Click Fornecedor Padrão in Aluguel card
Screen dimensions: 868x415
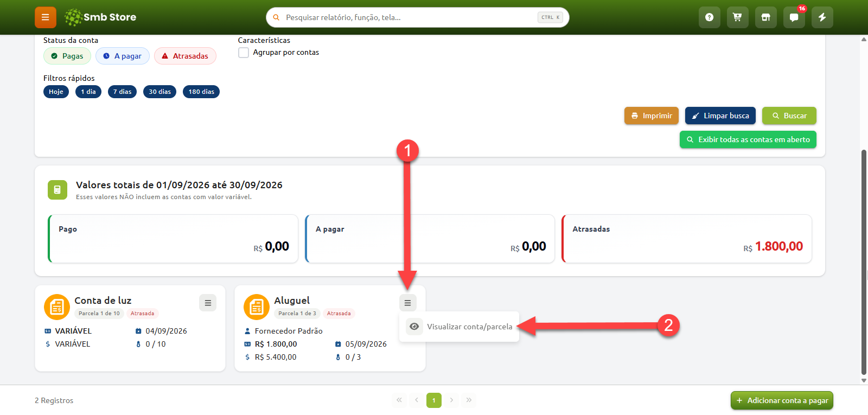[289, 331]
